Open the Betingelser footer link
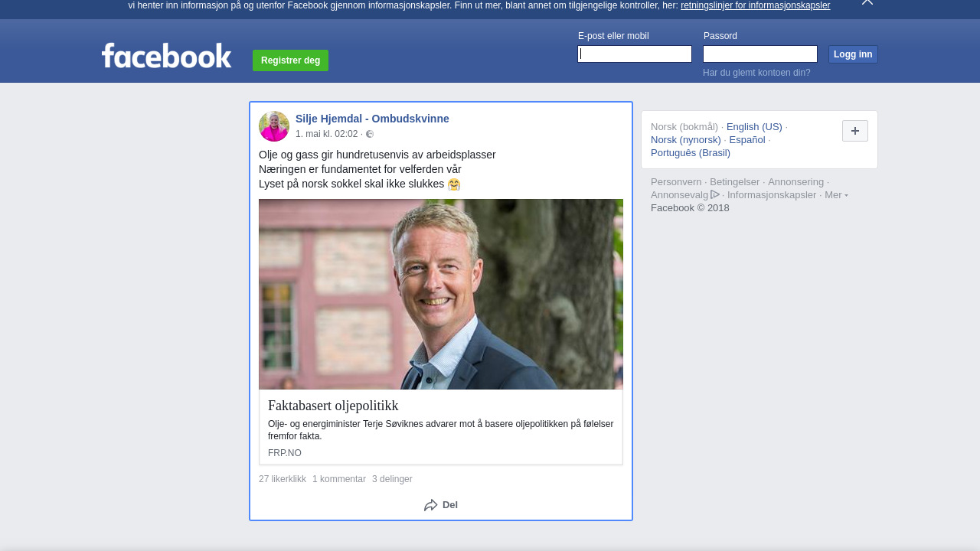Viewport: 980px width, 551px height. 735,181
